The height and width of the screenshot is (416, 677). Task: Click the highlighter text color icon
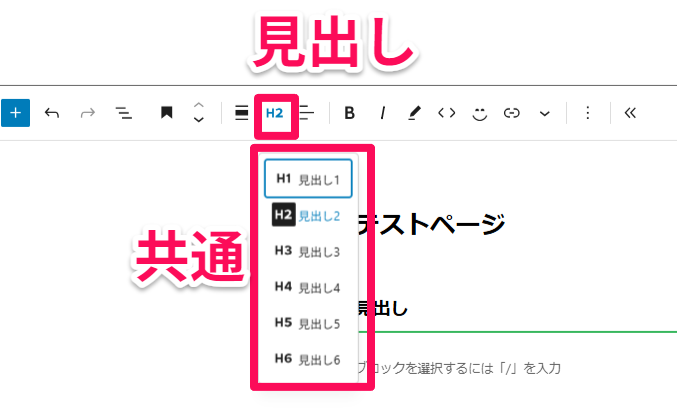point(415,113)
